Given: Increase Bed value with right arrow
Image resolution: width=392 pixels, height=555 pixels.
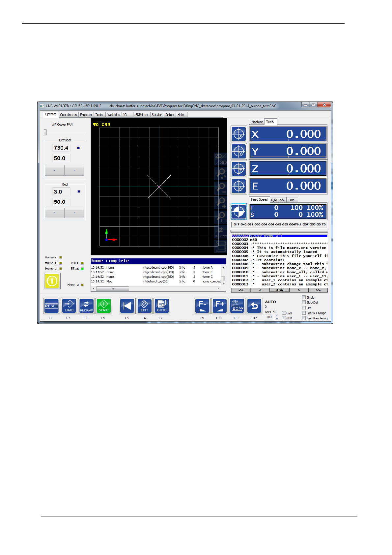Looking at the screenshot, I should [x=74, y=213].
